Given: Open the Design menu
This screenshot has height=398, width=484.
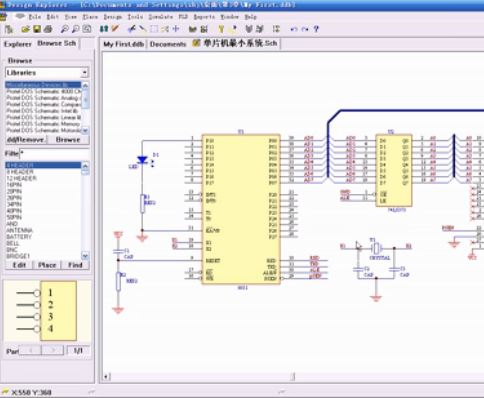Looking at the screenshot, I should click(x=113, y=17).
